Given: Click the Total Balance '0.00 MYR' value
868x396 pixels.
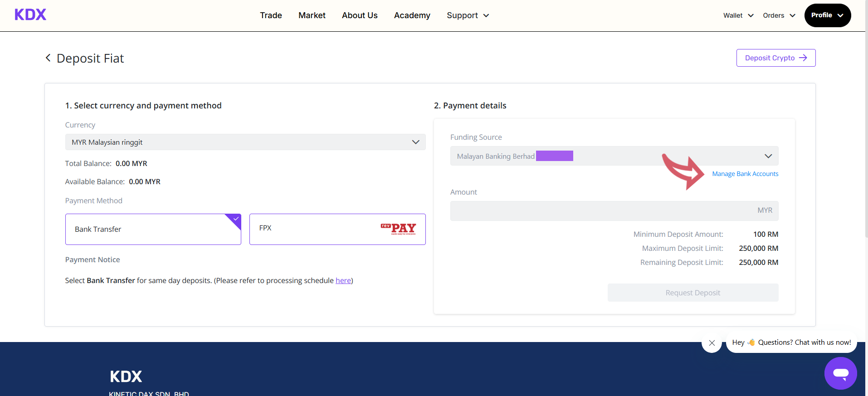Looking at the screenshot, I should coord(132,163).
